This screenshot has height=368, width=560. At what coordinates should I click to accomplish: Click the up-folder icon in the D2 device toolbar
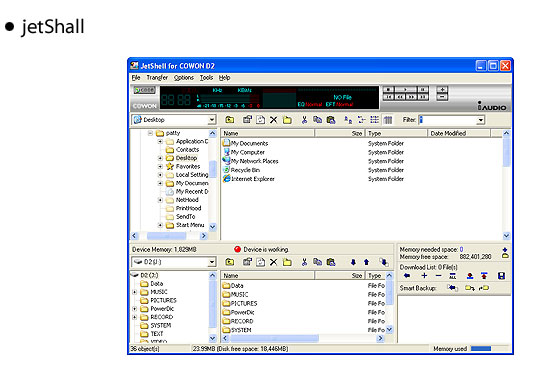tap(230, 262)
